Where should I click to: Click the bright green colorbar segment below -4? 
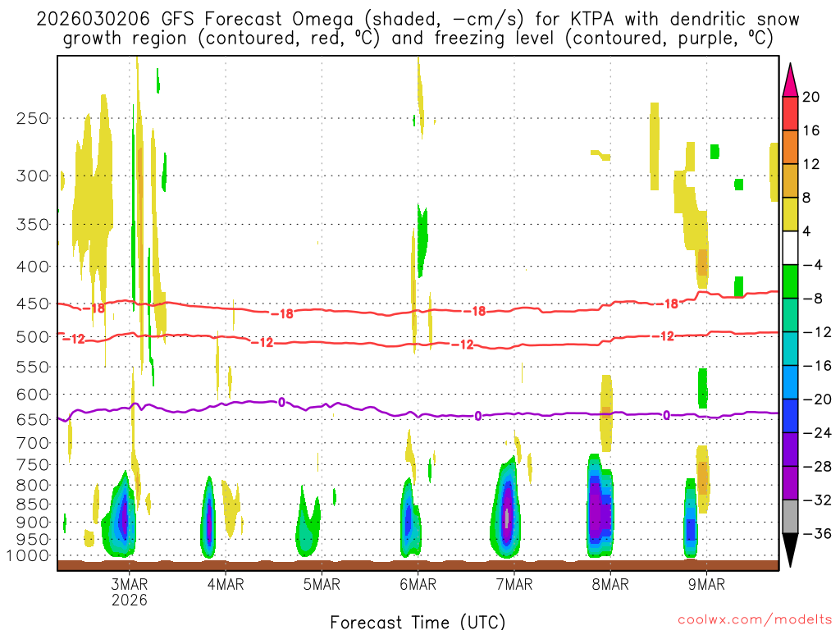point(791,281)
